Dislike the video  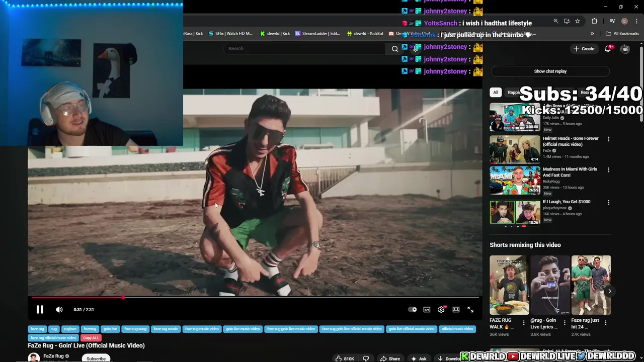coord(366,358)
